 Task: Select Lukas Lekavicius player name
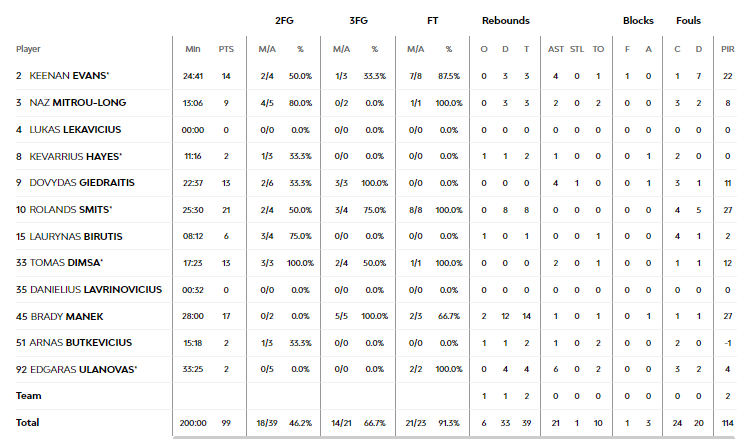[75, 129]
